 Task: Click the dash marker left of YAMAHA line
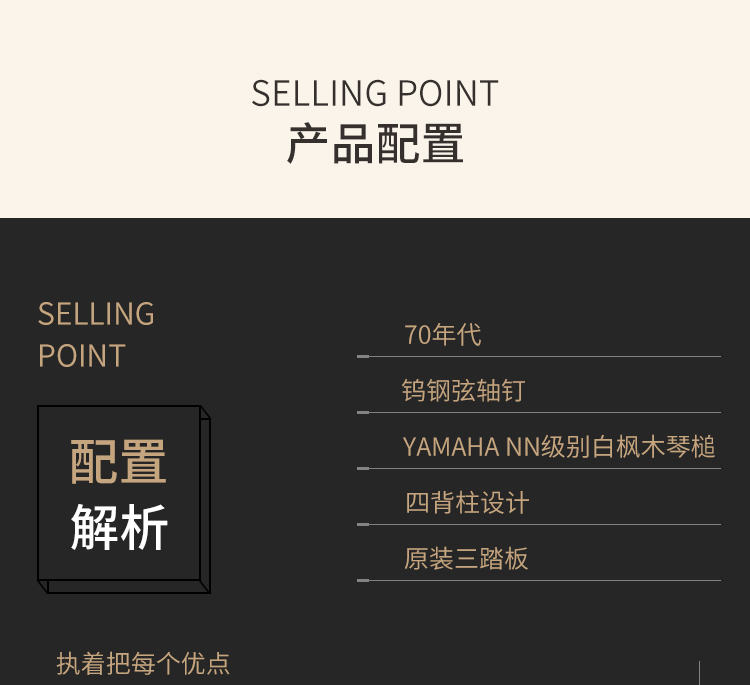(x=363, y=468)
